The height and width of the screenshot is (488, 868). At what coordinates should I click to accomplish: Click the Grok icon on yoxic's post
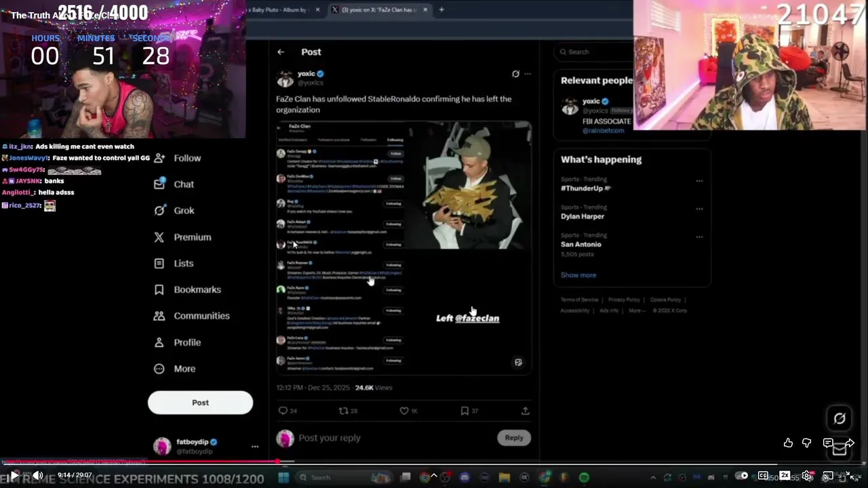coord(515,74)
